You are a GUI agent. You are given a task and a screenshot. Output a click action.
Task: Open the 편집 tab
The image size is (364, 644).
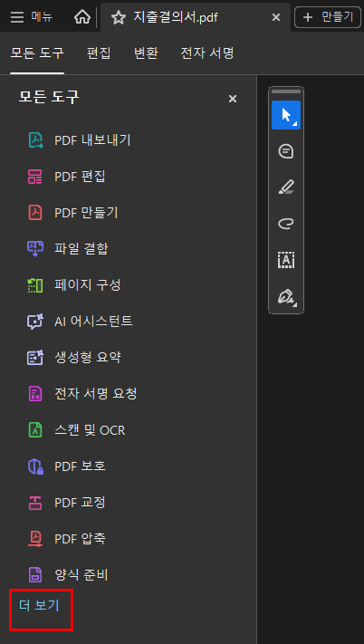point(99,53)
